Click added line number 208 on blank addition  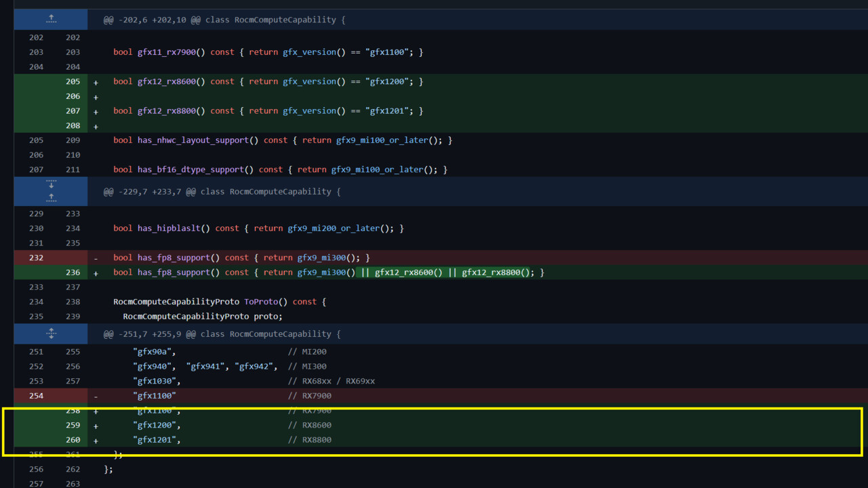73,125
